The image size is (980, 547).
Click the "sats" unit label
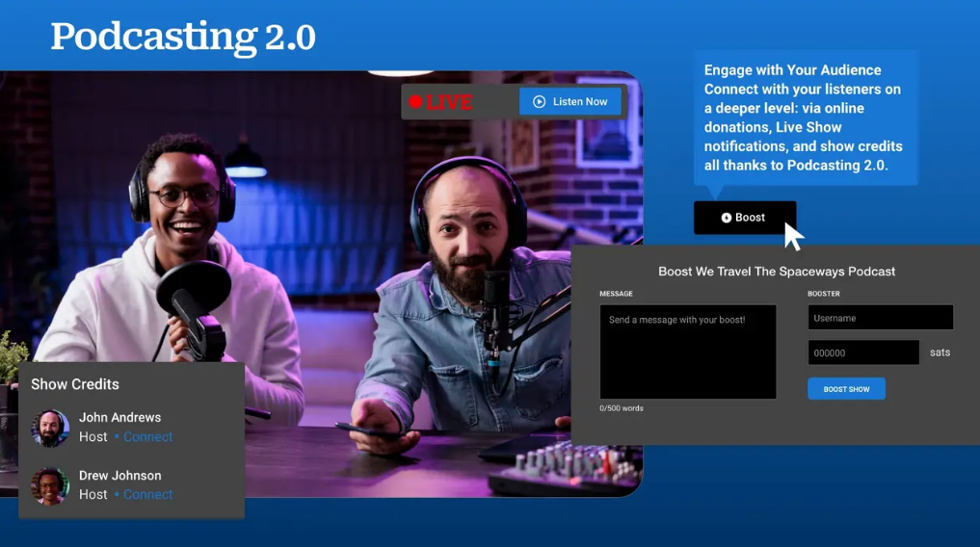pyautogui.click(x=940, y=352)
